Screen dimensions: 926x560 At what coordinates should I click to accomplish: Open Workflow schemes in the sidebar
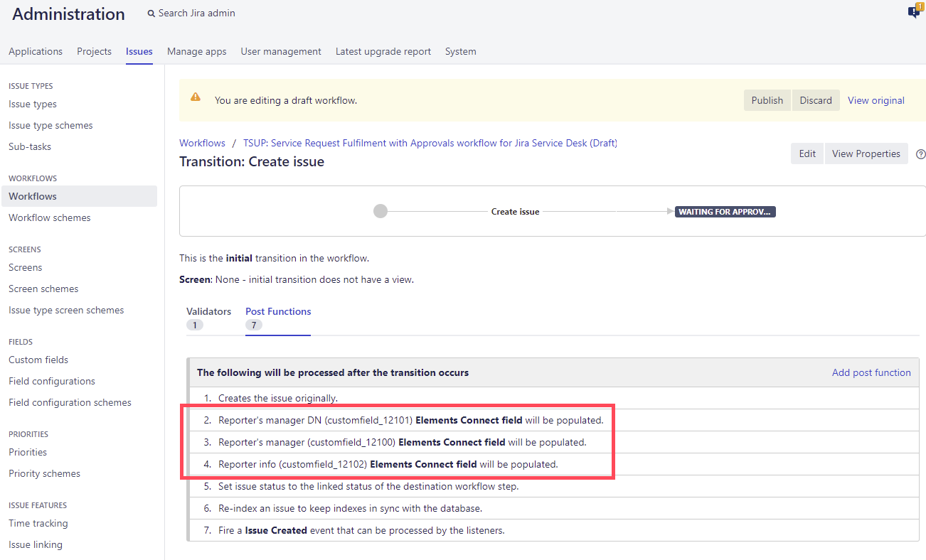tap(50, 217)
